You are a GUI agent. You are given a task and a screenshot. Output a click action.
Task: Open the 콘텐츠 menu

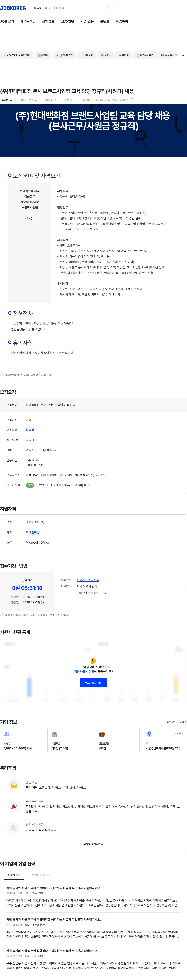point(104,21)
